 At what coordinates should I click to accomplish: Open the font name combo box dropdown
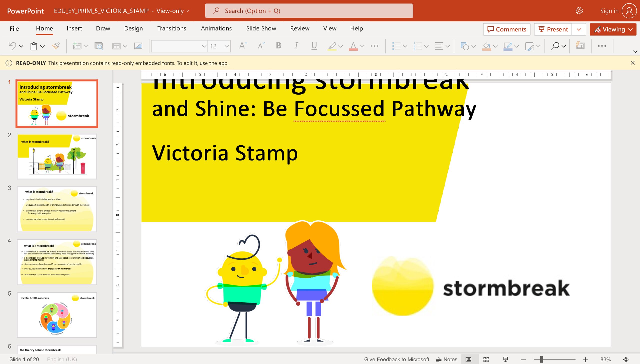pos(204,46)
